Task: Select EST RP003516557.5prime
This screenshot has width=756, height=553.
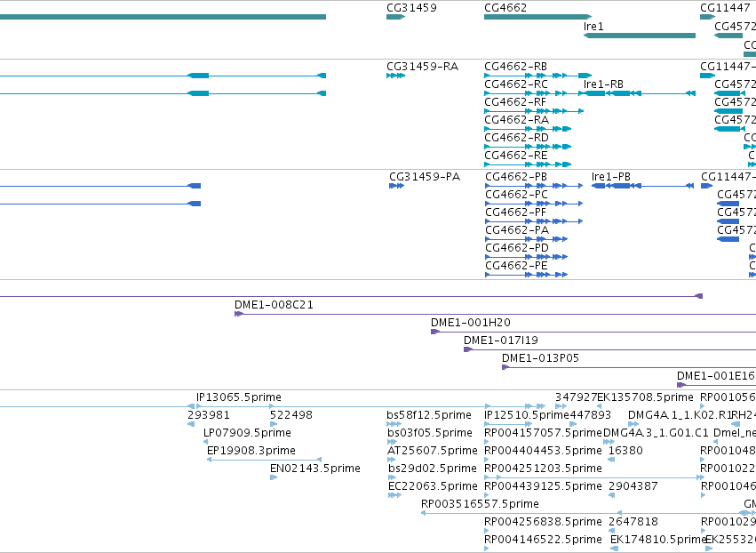Action: coord(481,504)
